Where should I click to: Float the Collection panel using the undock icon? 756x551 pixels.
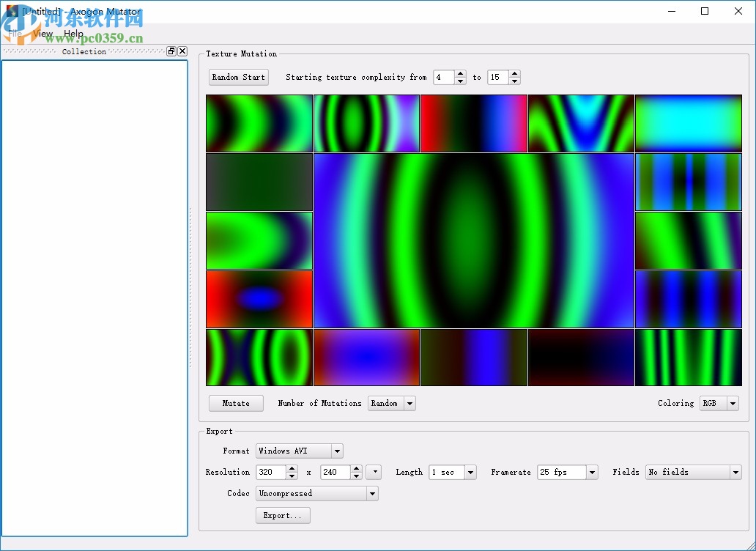(x=171, y=51)
